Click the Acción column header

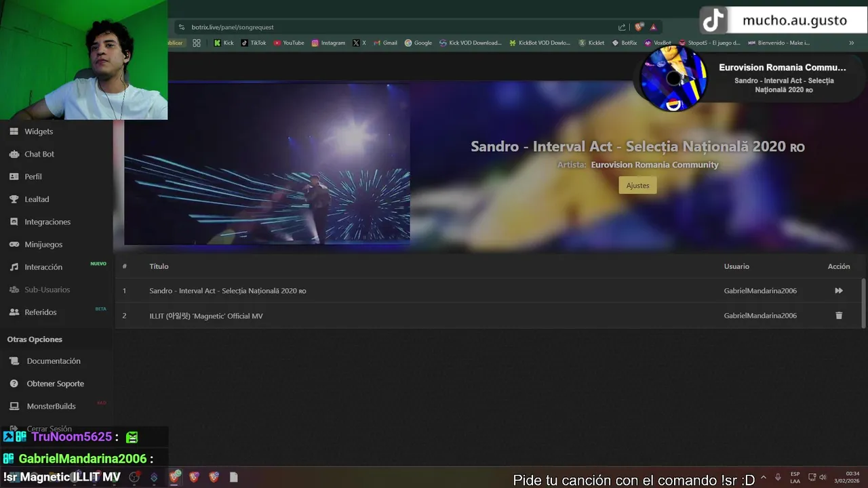click(839, 266)
